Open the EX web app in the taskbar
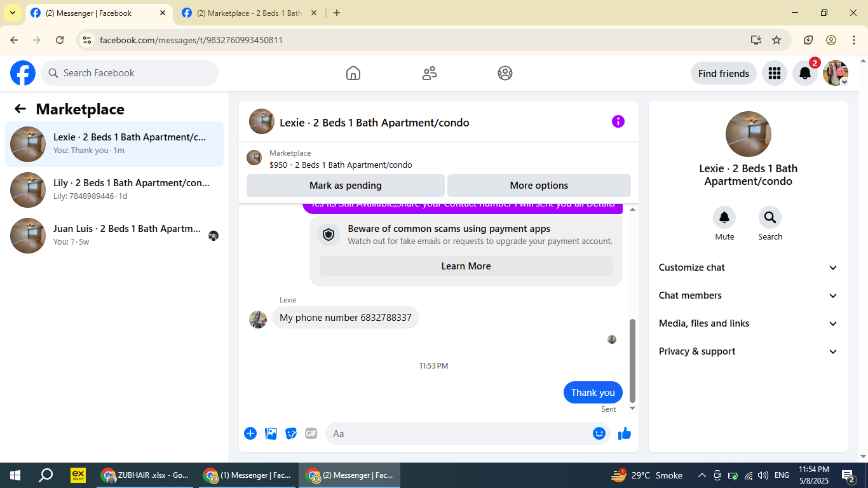The height and width of the screenshot is (488, 868). tap(78, 475)
